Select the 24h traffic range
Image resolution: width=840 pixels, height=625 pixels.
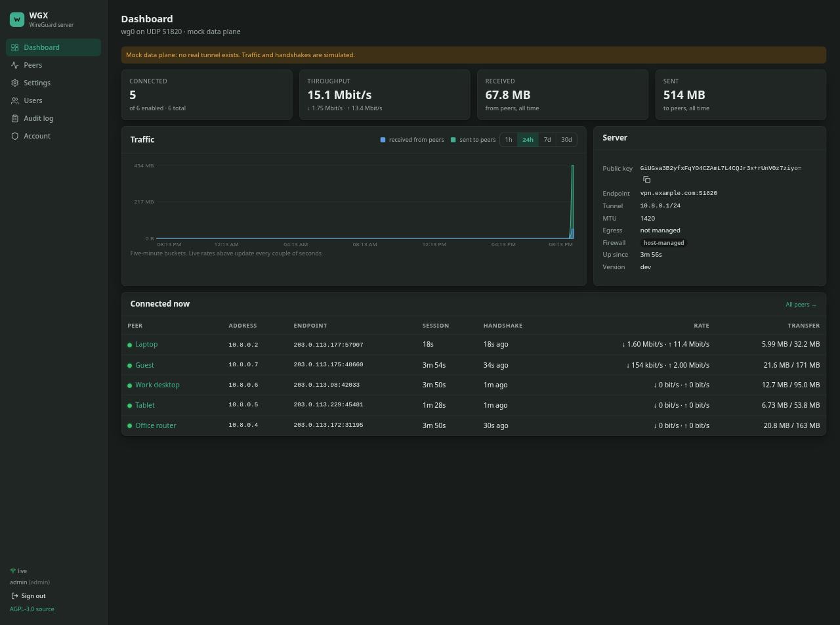click(x=528, y=139)
